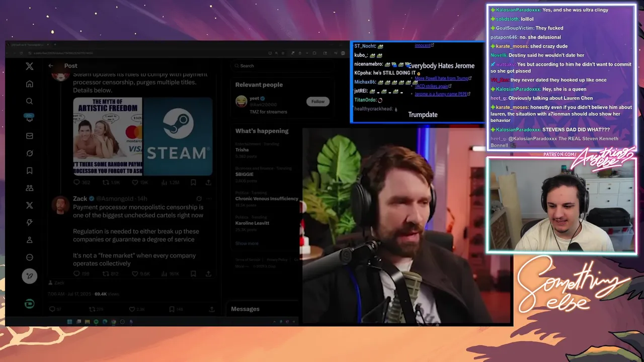Click Show more under What's happening

(247, 243)
